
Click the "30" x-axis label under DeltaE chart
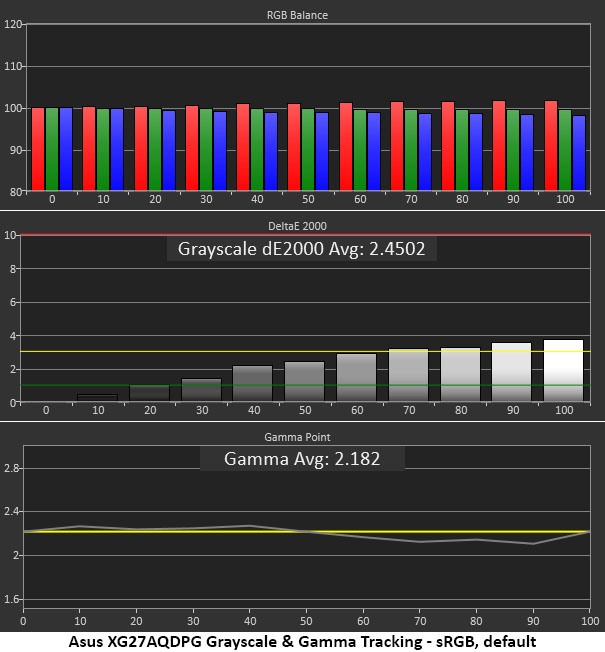(x=202, y=410)
